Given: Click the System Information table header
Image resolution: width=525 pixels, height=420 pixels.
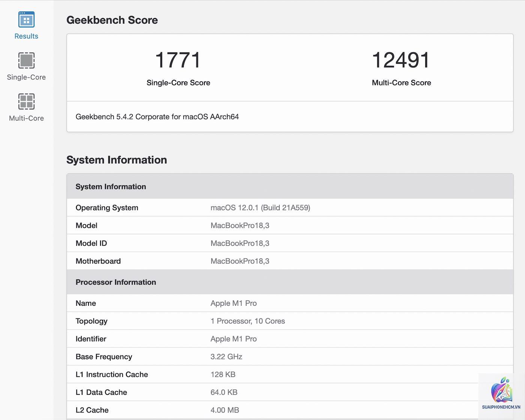Looking at the screenshot, I should (290, 187).
